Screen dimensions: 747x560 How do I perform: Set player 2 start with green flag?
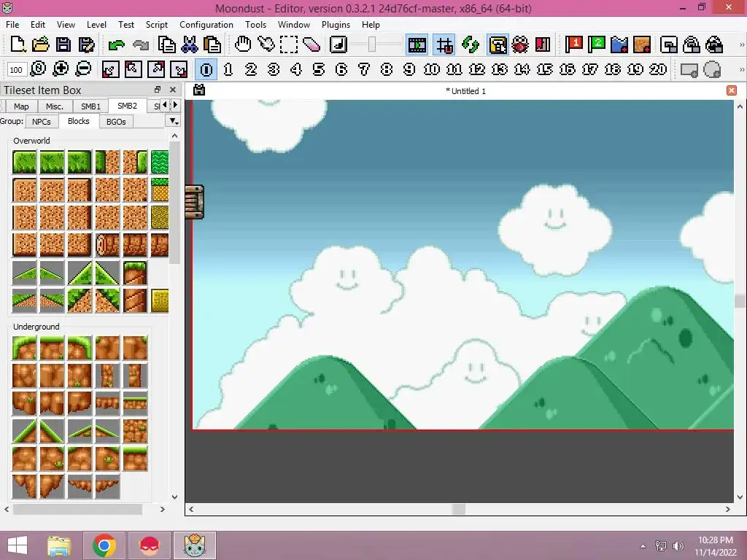click(x=597, y=44)
